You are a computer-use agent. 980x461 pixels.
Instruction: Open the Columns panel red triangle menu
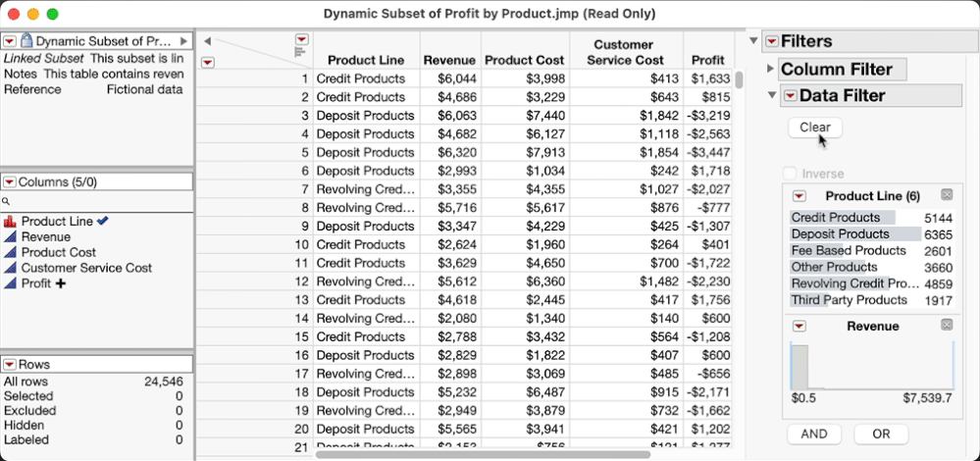coord(9,181)
